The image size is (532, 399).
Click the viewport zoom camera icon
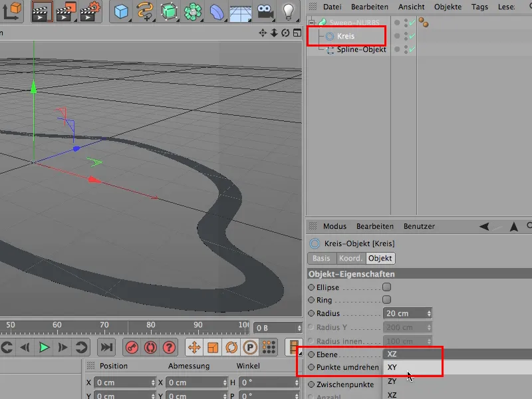pos(274,33)
